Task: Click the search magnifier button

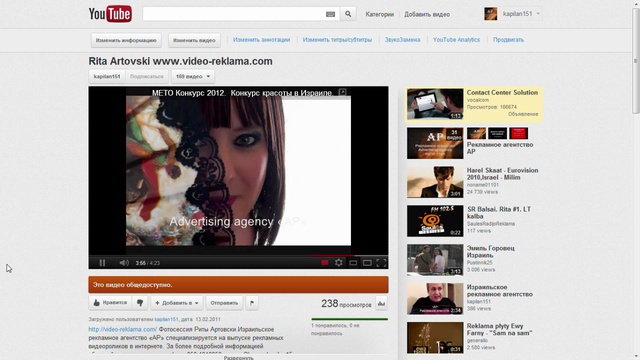Action: [x=348, y=14]
